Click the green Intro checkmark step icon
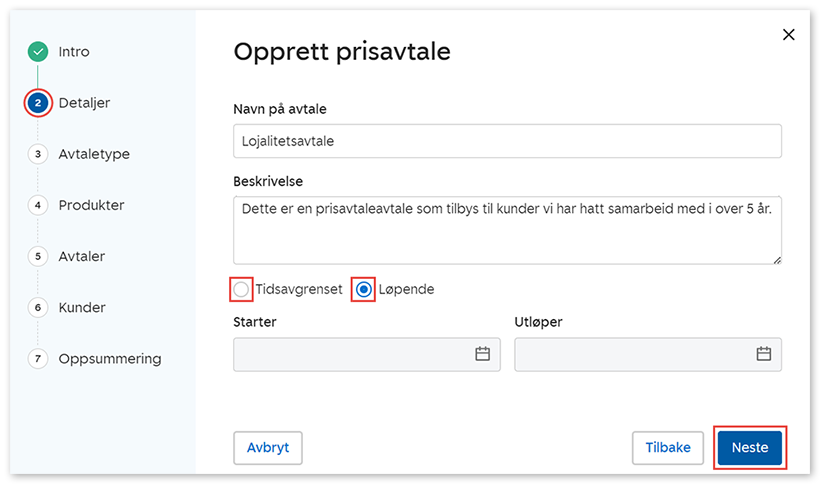 pyautogui.click(x=38, y=52)
